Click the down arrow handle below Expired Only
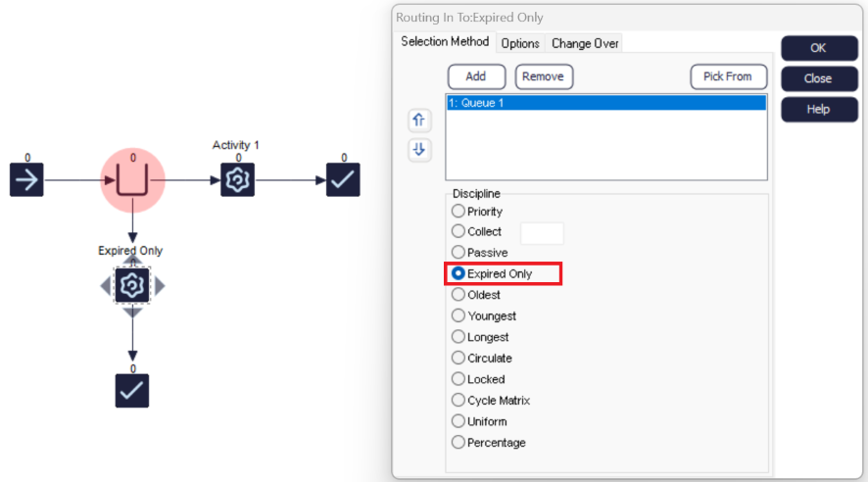Viewport: 868px width, 482px height. coord(132,313)
